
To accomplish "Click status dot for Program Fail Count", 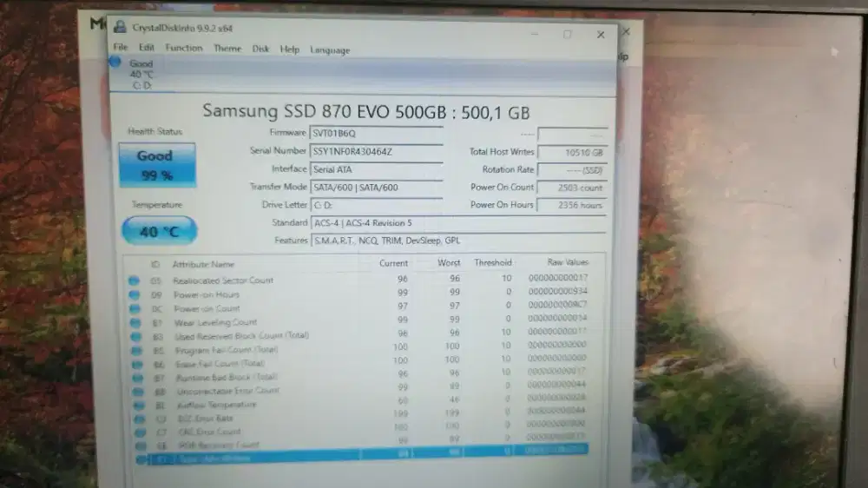I will 136,350.
